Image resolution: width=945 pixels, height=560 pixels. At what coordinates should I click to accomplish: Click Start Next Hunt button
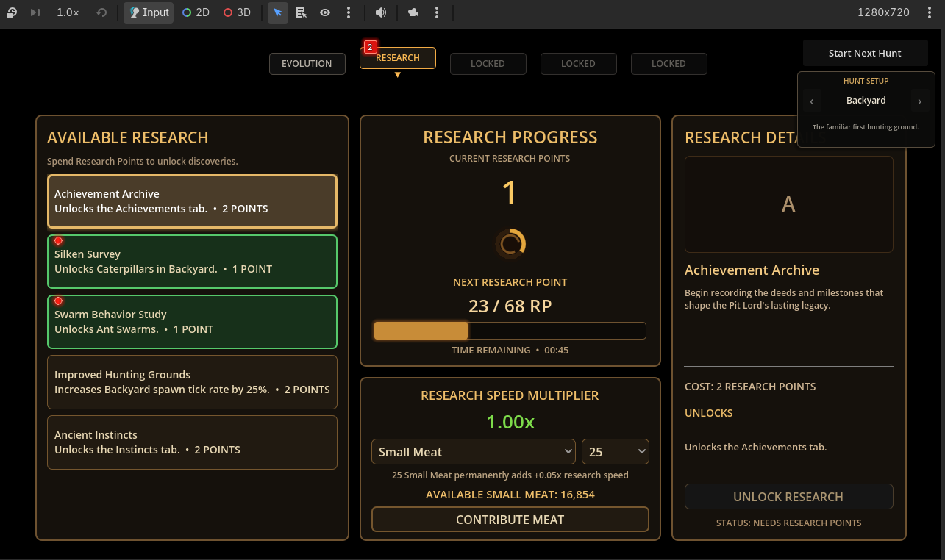(865, 53)
